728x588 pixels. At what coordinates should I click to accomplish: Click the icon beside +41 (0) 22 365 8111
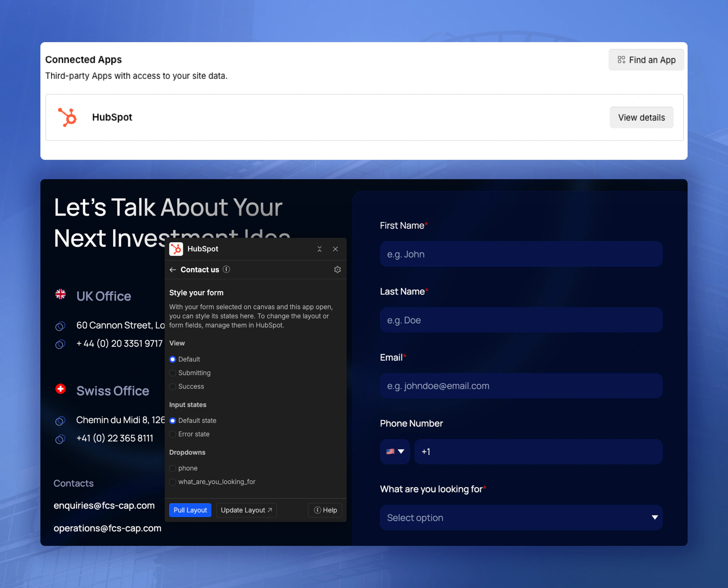[60, 439]
